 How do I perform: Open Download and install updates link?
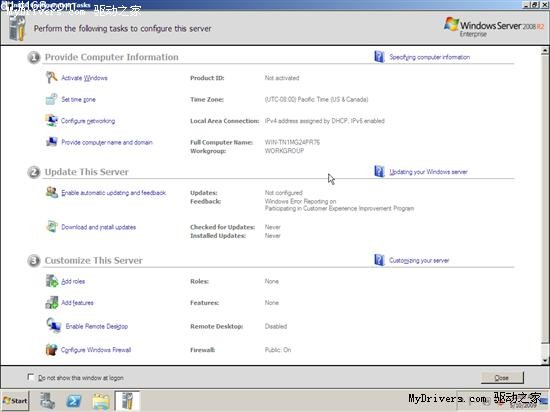click(x=99, y=227)
